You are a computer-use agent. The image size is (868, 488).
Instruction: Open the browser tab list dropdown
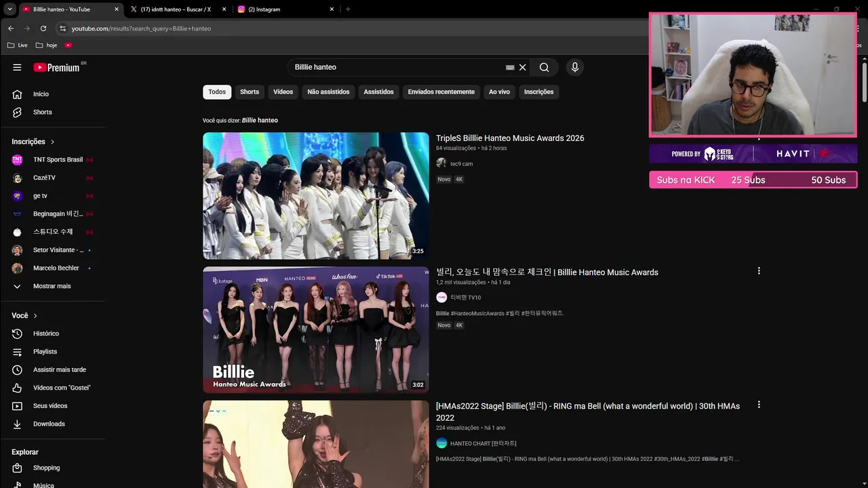9,9
